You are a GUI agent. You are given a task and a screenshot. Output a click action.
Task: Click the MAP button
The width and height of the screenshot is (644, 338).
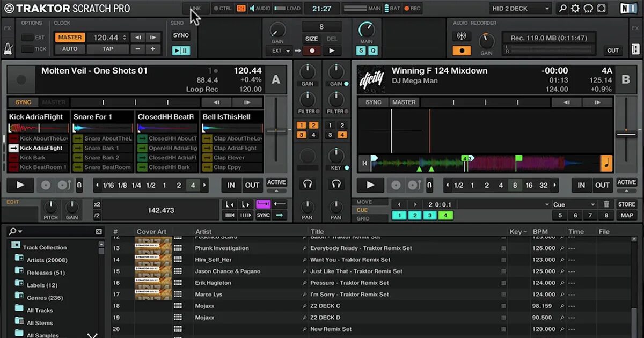point(626,216)
